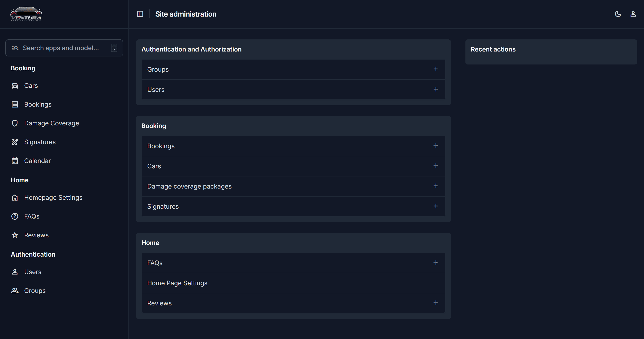The height and width of the screenshot is (339, 644).
Task: Open the Groups link in main panel
Action: [158, 70]
